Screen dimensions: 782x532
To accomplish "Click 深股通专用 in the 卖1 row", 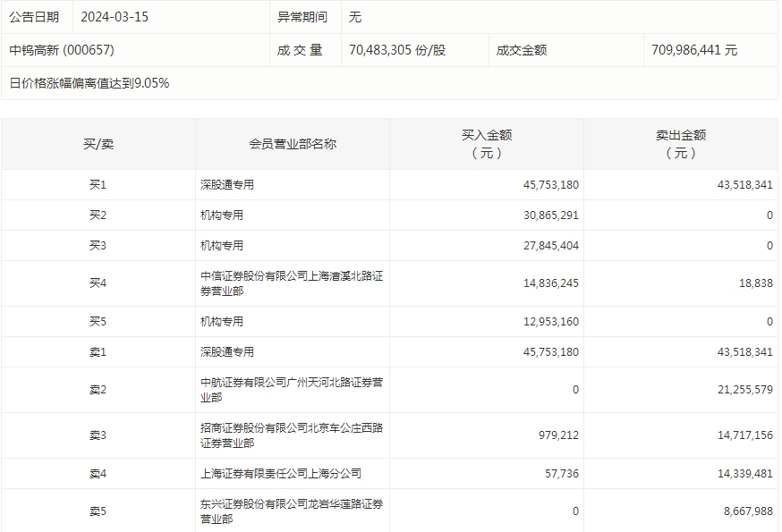I will (227, 352).
